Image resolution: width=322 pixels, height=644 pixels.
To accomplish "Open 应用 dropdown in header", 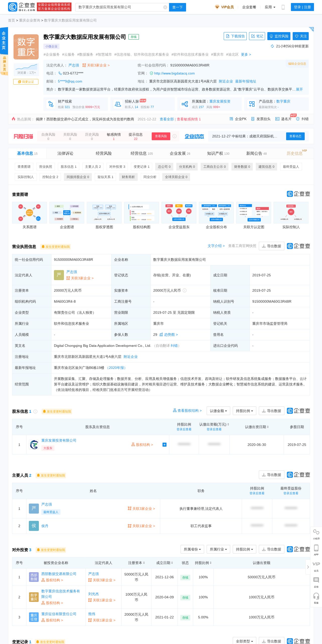I will coord(270,7).
